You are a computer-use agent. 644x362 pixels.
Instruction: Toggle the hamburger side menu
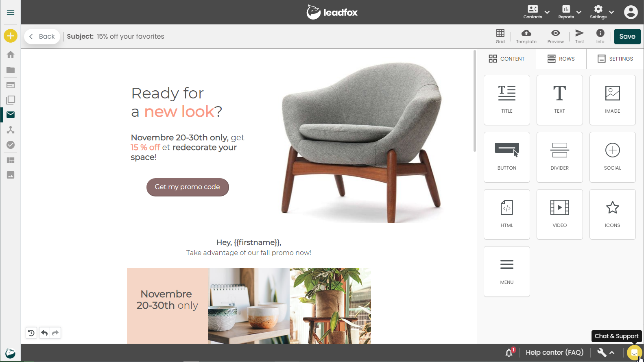(11, 12)
